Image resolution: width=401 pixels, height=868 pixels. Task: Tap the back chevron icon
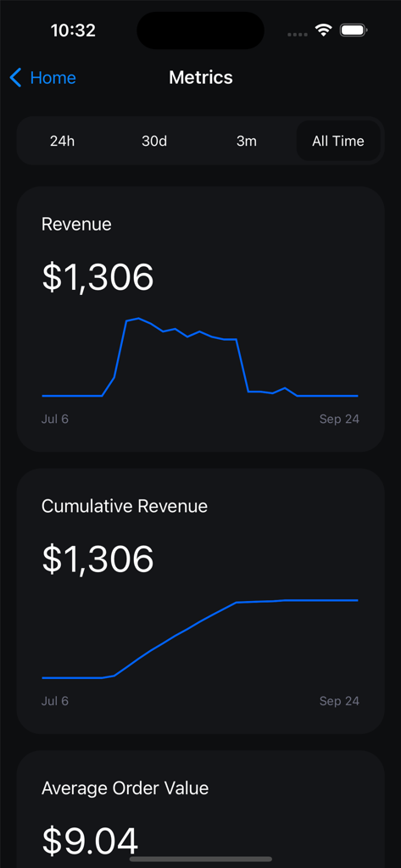[15, 78]
